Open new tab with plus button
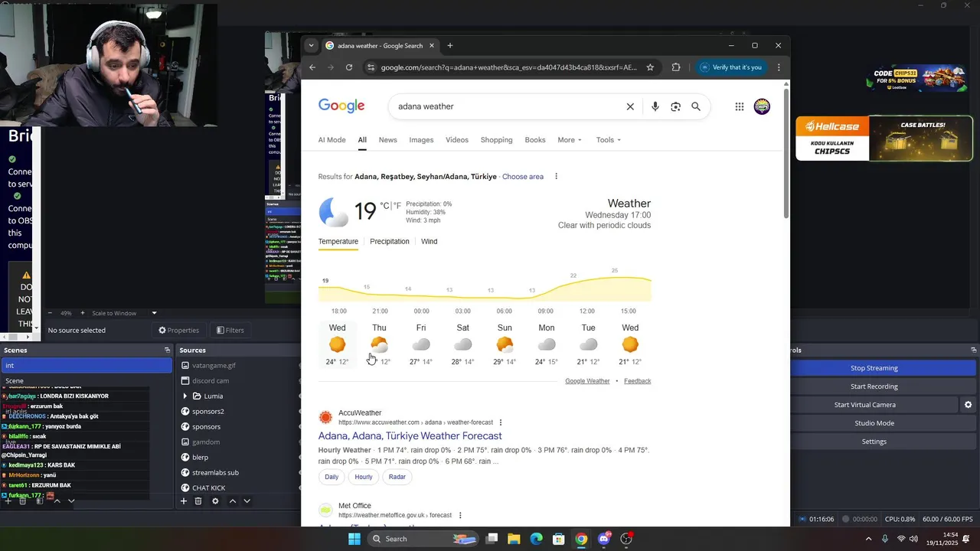The height and width of the screenshot is (551, 980). click(x=450, y=46)
